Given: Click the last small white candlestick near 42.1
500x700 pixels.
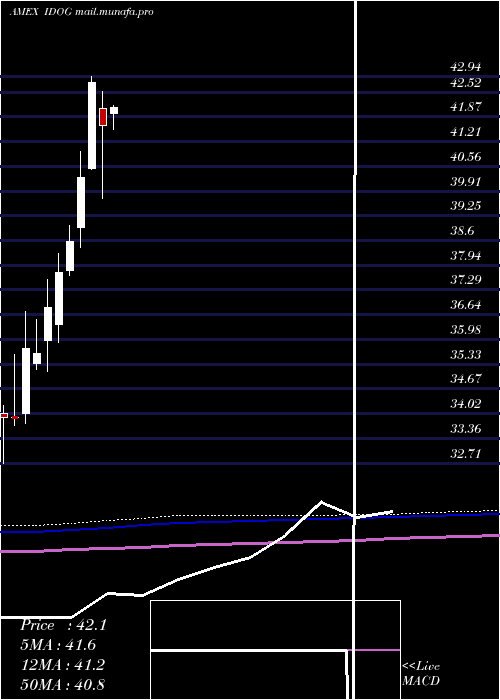Looking at the screenshot, I should click(114, 110).
